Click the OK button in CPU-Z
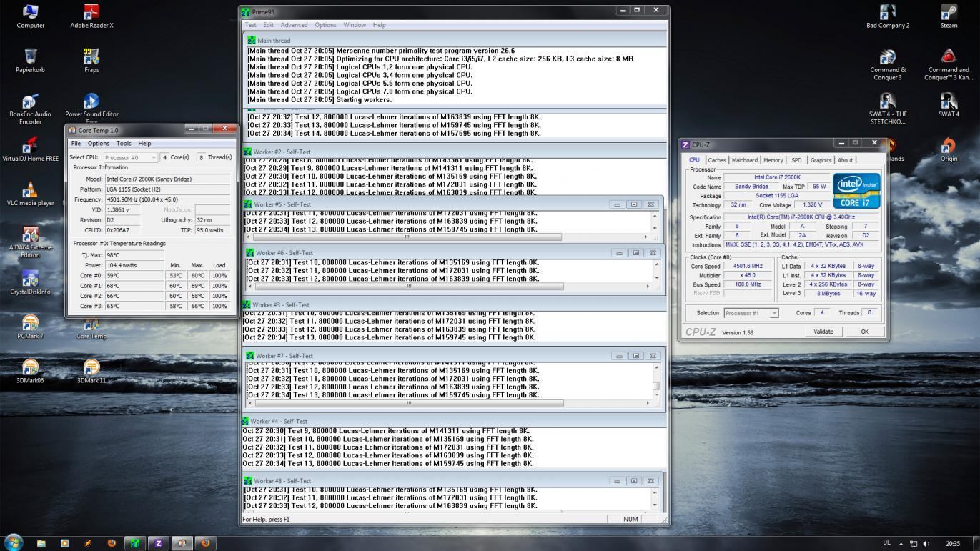The image size is (980, 551). (x=865, y=332)
